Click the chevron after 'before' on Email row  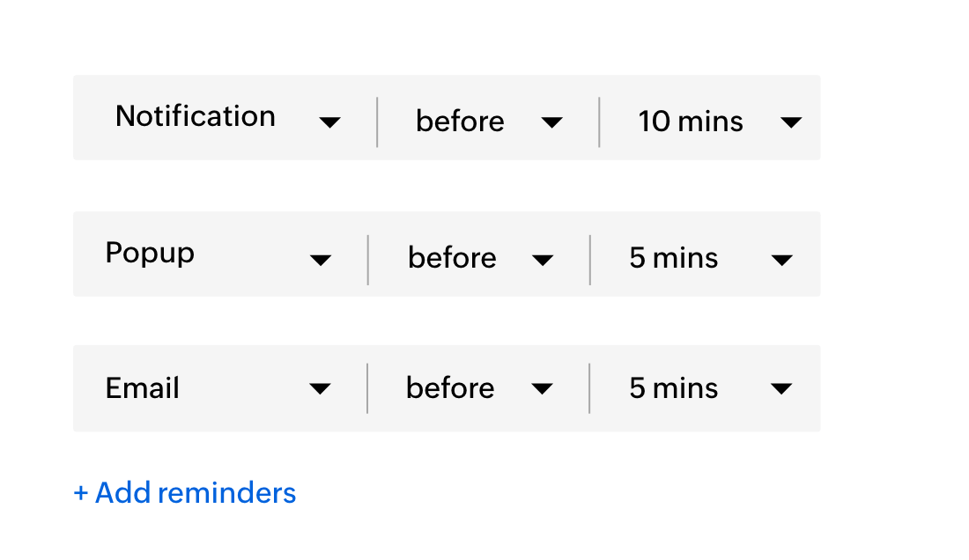(544, 388)
